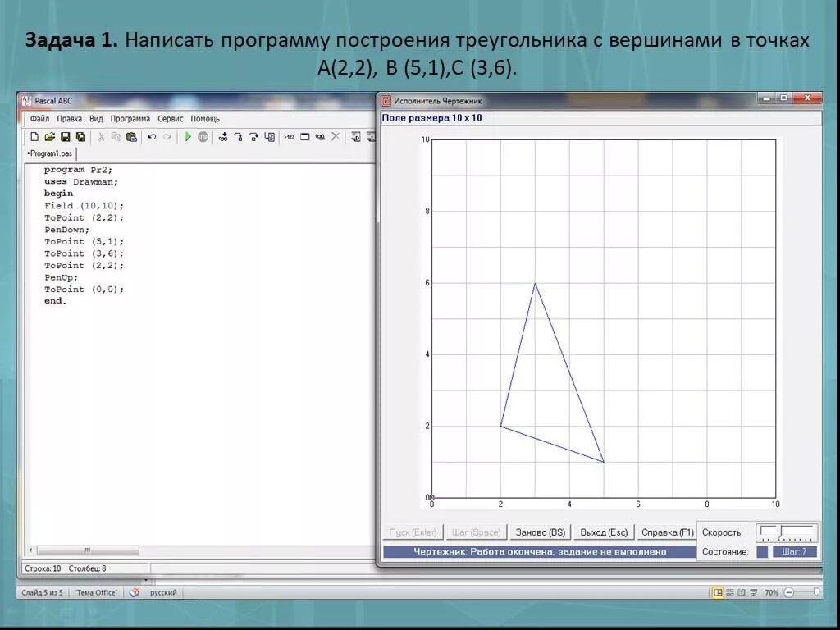The image size is (840, 630).
Task: Click the gray X icon in toolbar
Action: pos(336,137)
